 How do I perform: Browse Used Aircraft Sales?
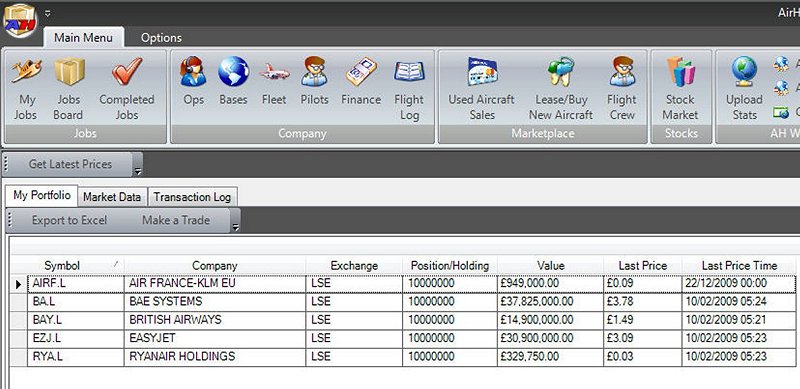(482, 89)
